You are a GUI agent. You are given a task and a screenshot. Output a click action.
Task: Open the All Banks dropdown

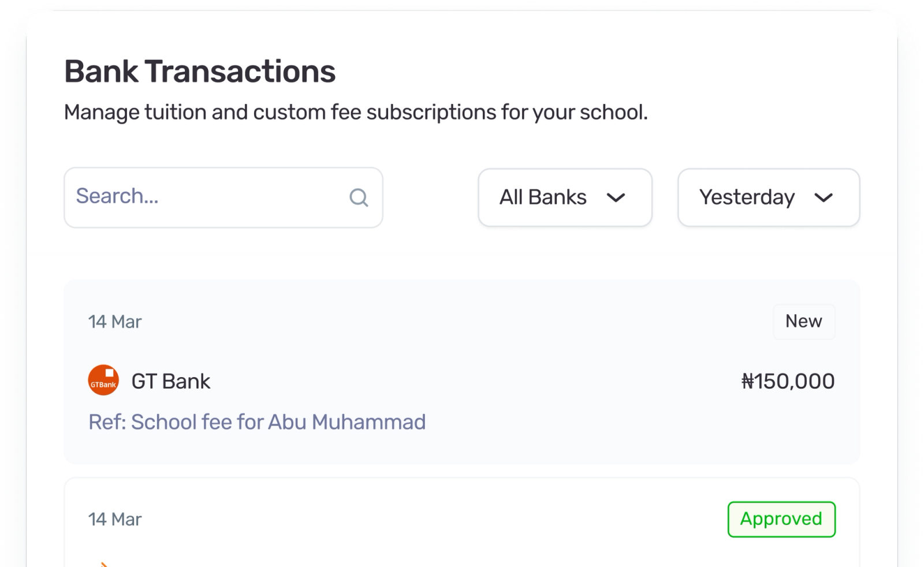[565, 197]
